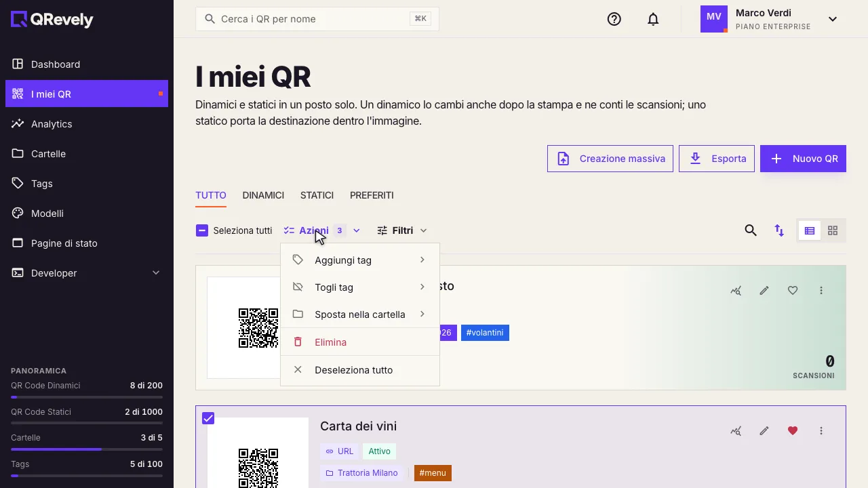Click Creazione massiva button
Screen dimensions: 868x488
coord(610,159)
